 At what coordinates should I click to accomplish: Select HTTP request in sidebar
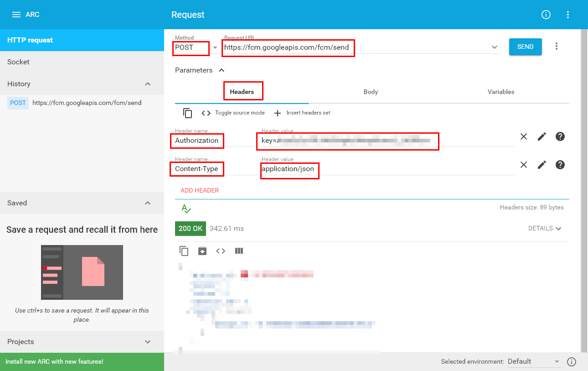82,40
